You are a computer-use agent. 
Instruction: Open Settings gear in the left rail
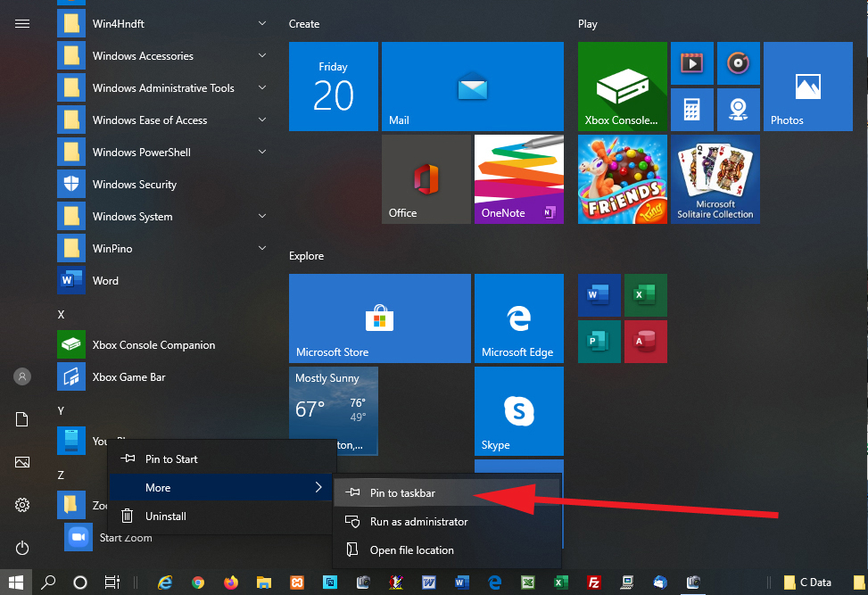tap(22, 505)
